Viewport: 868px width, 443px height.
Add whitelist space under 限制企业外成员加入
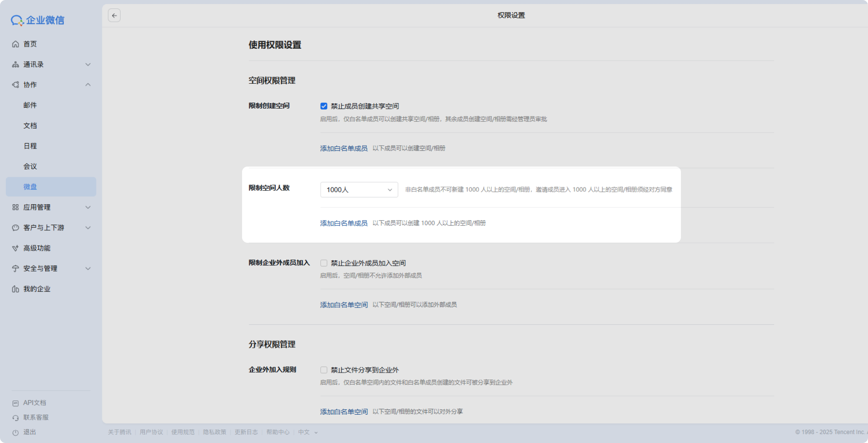click(344, 305)
